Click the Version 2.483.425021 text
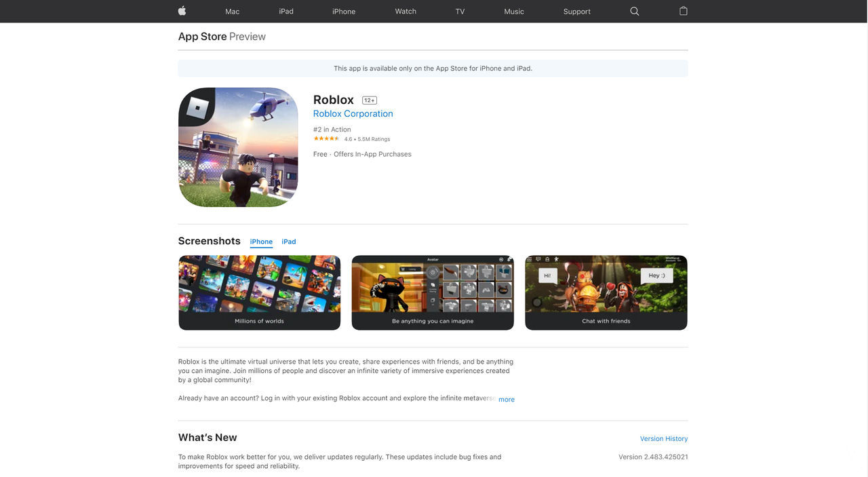 coord(653,457)
